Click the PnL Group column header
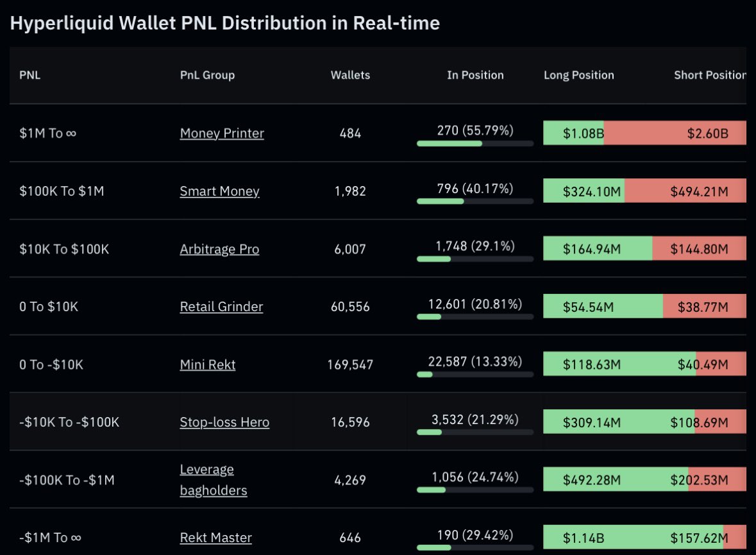 point(207,75)
